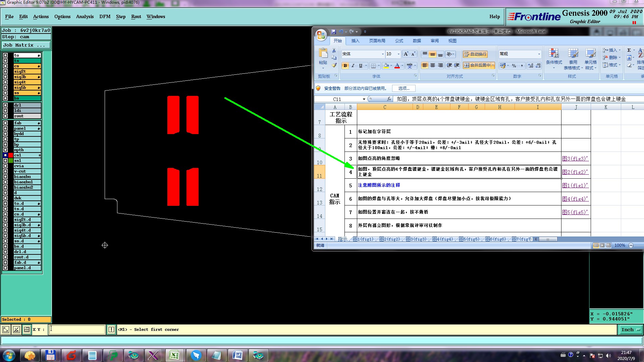644x362 pixels.
Task: Open the DFM menu
Action: coord(105,16)
